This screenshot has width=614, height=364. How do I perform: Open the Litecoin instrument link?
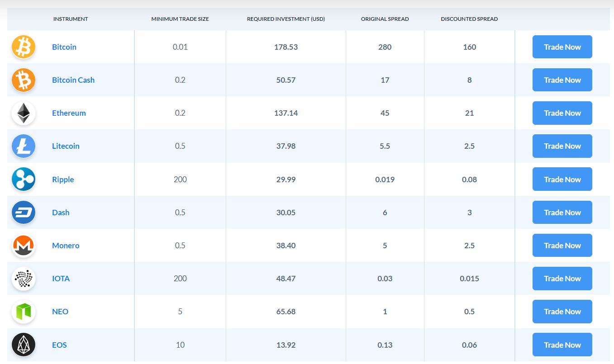click(66, 146)
